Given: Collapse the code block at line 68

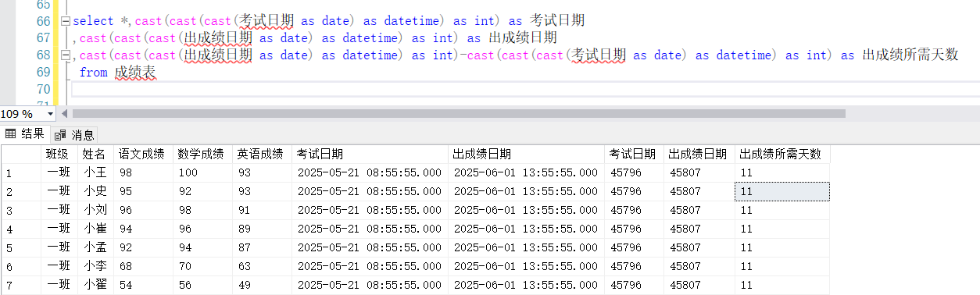Looking at the screenshot, I should [x=66, y=55].
